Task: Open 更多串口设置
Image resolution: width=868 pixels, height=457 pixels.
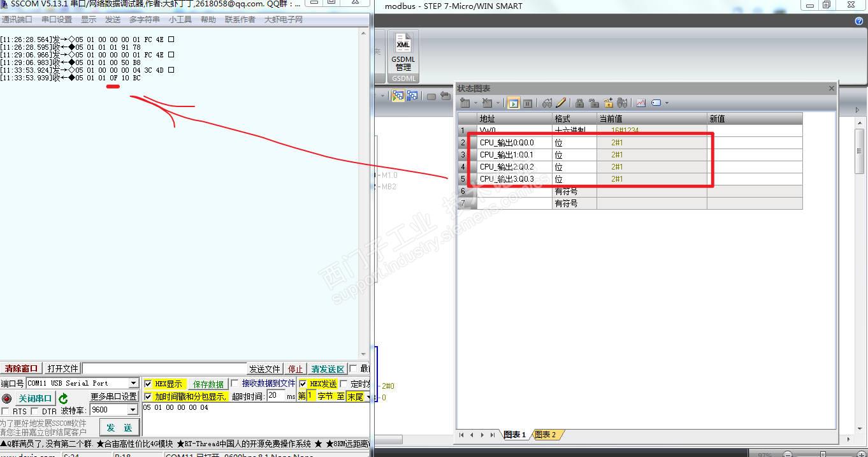Action: click(x=114, y=396)
